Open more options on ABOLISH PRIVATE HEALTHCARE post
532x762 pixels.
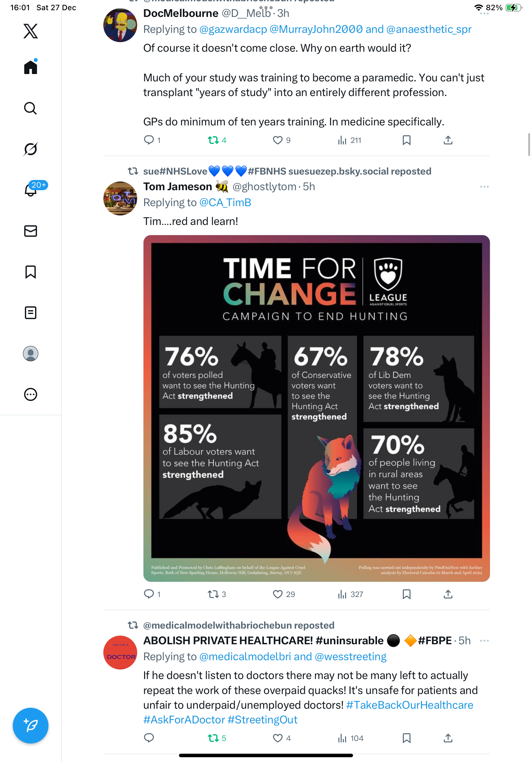[x=484, y=641]
